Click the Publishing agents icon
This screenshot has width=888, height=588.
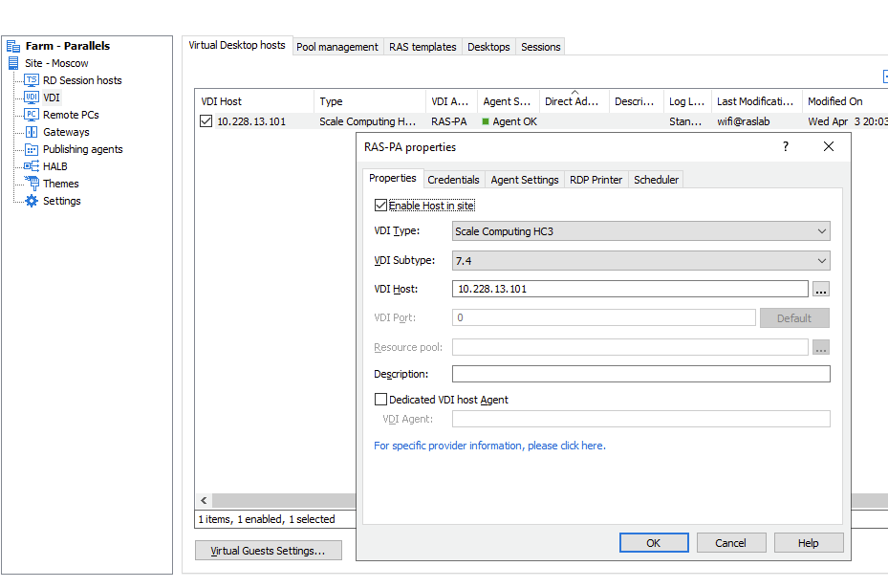point(32,149)
